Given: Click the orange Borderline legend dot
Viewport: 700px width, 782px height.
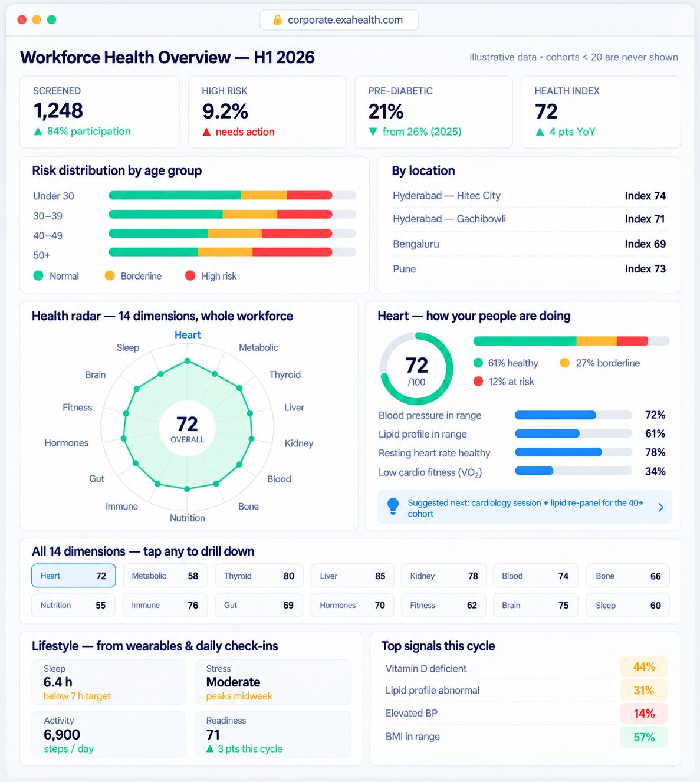Looking at the screenshot, I should [x=110, y=275].
